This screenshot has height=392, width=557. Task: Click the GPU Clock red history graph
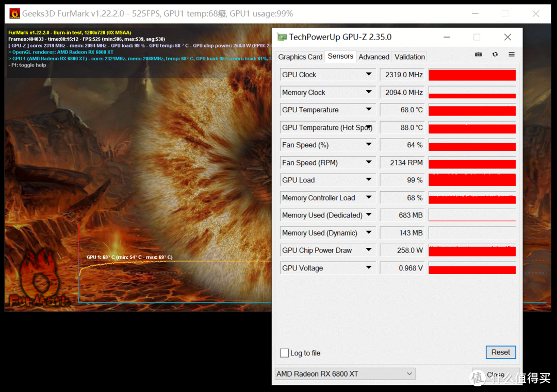pyautogui.click(x=472, y=75)
